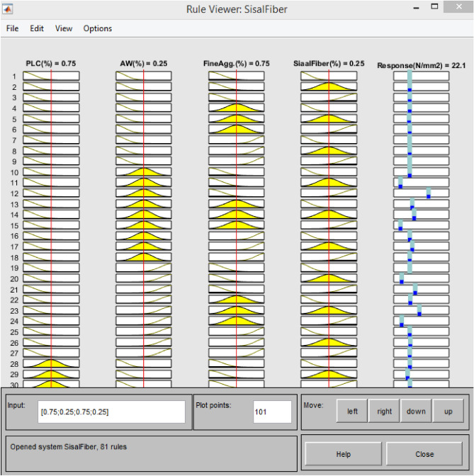Open the Edit menu
The height and width of the screenshot is (476, 474).
(37, 28)
